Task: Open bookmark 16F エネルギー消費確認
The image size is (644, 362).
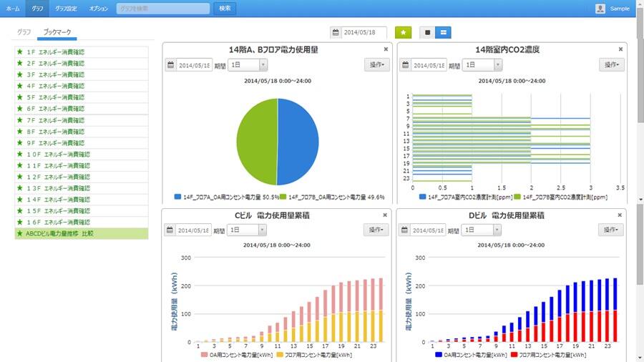Action: click(x=82, y=222)
